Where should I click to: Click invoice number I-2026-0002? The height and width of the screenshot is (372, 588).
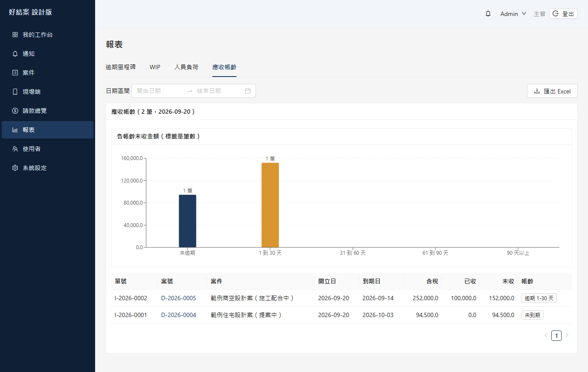tap(131, 298)
